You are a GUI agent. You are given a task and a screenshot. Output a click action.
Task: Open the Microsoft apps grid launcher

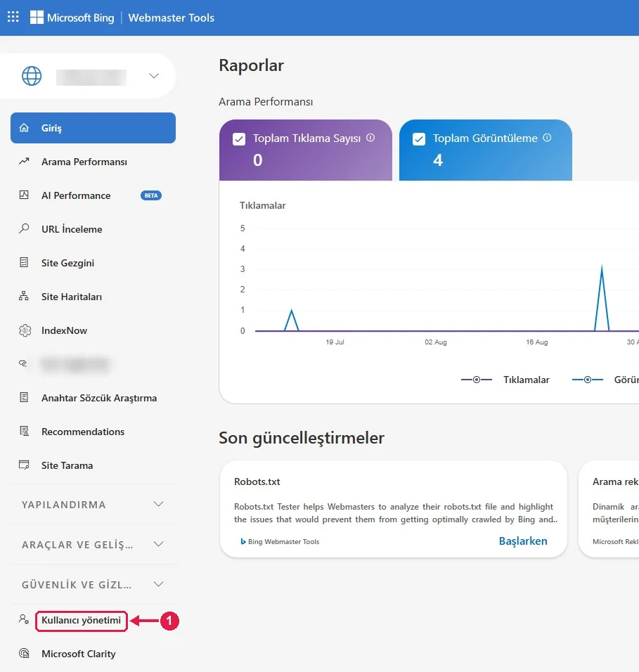pos(13,17)
